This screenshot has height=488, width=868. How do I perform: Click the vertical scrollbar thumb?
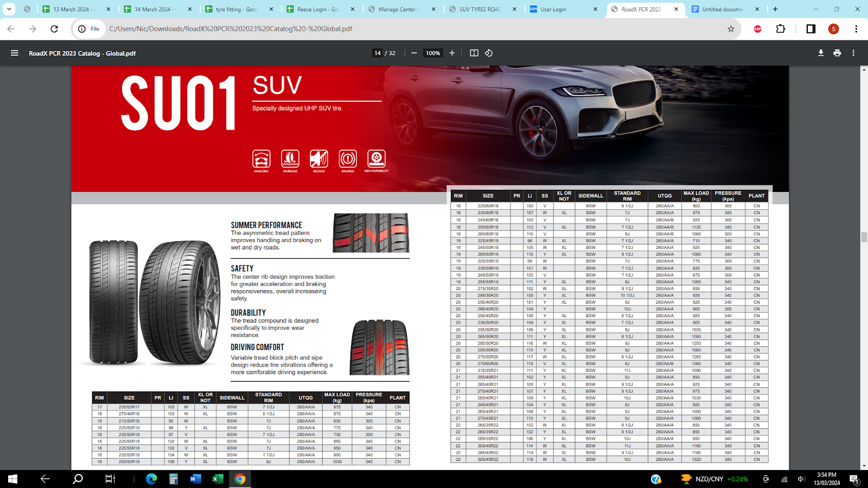pyautogui.click(x=864, y=237)
